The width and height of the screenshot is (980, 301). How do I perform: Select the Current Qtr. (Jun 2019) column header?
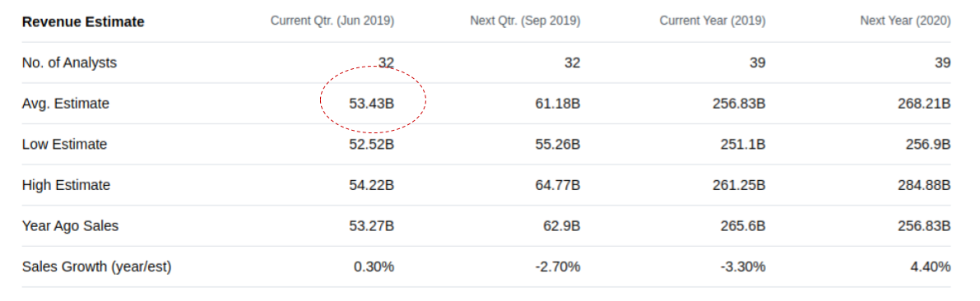(332, 21)
